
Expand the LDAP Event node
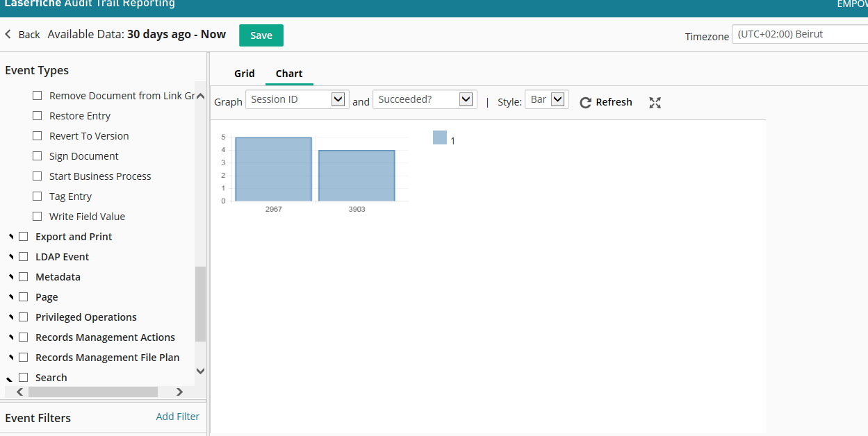10,258
